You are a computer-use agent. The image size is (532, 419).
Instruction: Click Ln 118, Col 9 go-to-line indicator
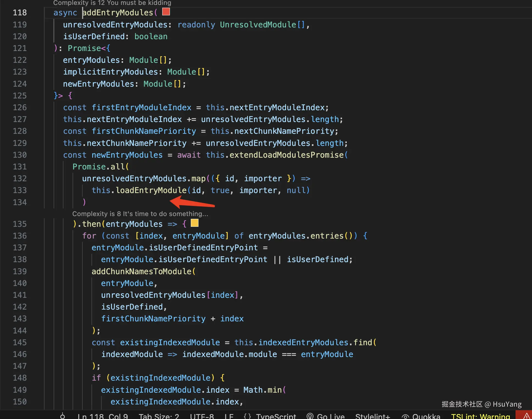103,416
